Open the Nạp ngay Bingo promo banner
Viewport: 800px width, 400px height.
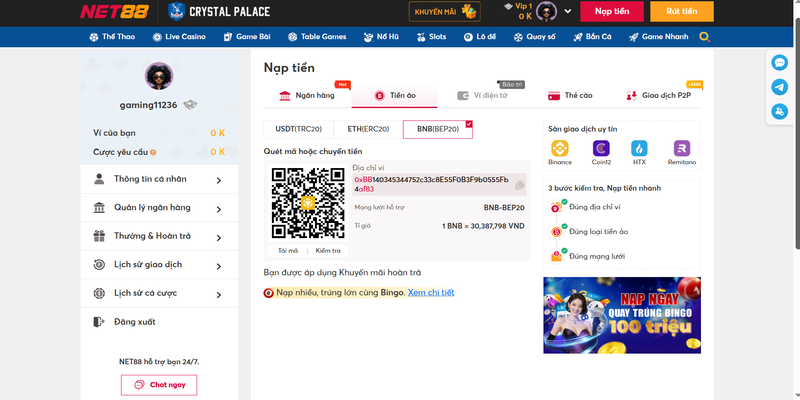[622, 315]
